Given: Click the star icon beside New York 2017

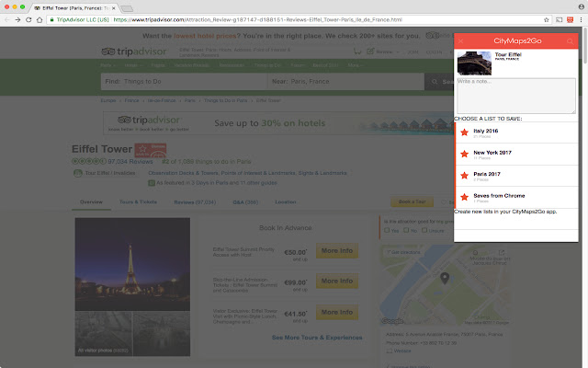Looking at the screenshot, I should [x=464, y=154].
